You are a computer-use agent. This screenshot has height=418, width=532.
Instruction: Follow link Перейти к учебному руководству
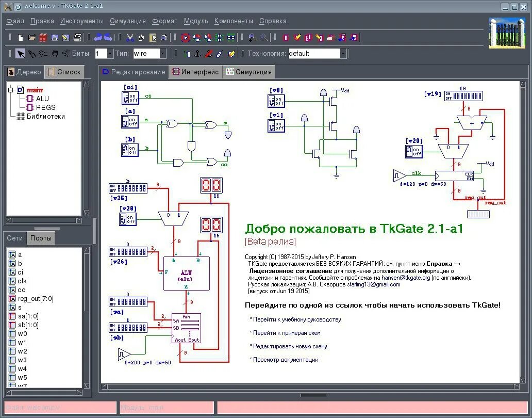(297, 319)
